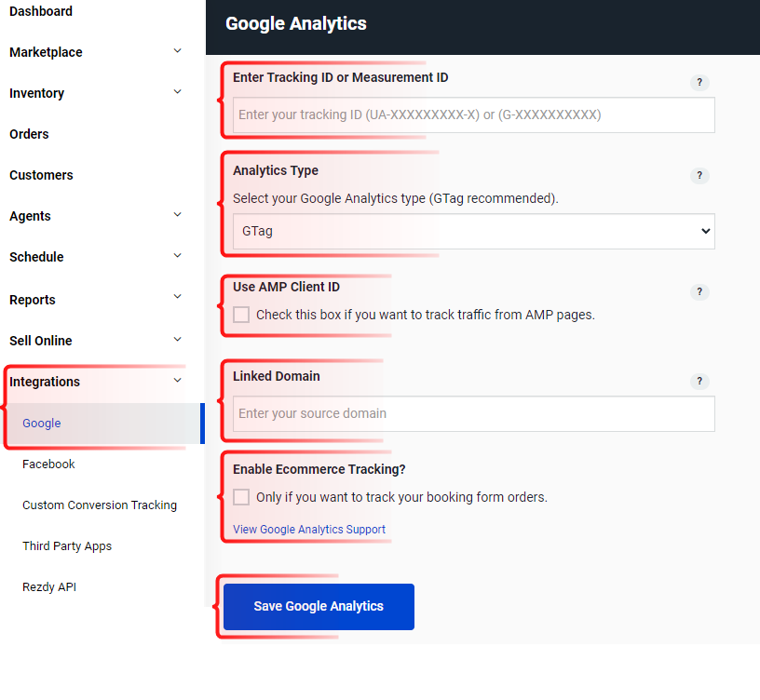Open the Rezdy API page
This screenshot has width=760, height=700.
click(x=49, y=587)
